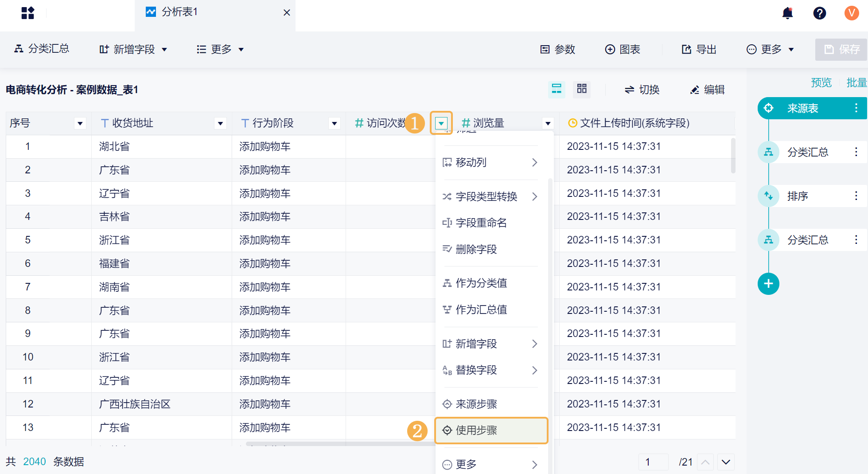Viewport: 868px width, 474px height.
Task: Select the 移动列 menu item
Action: pos(490,162)
